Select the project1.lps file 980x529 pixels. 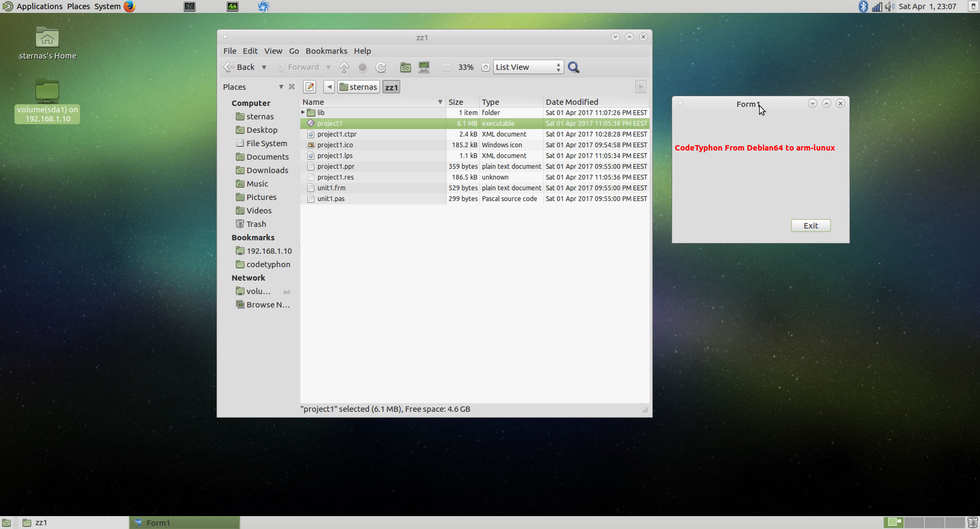pos(474,155)
